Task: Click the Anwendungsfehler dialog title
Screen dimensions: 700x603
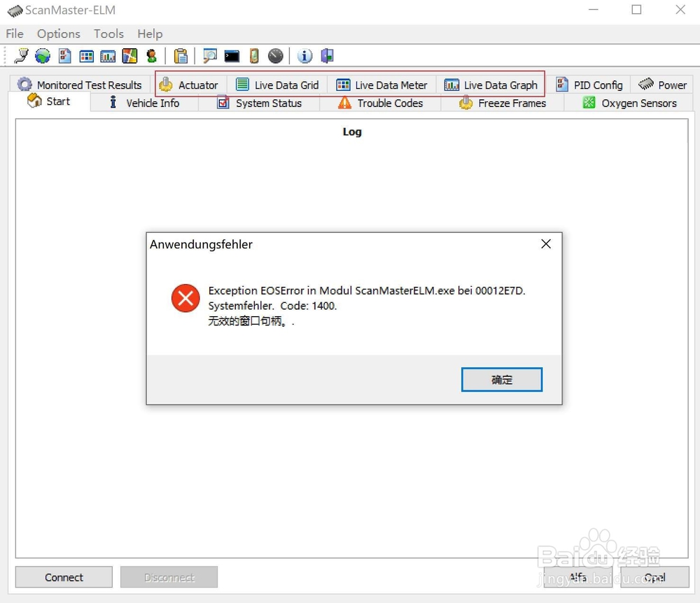Action: tap(201, 244)
